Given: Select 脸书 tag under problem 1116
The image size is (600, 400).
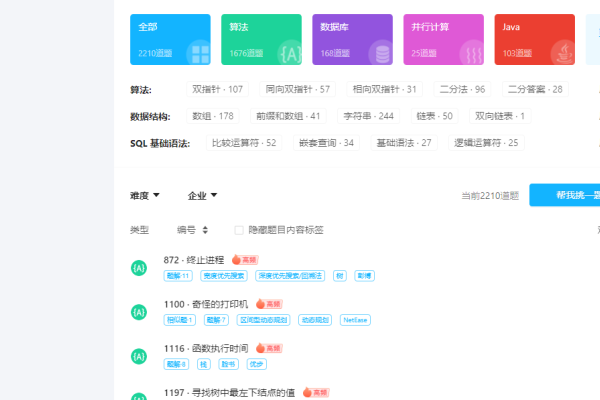Looking at the screenshot, I should pyautogui.click(x=228, y=364).
